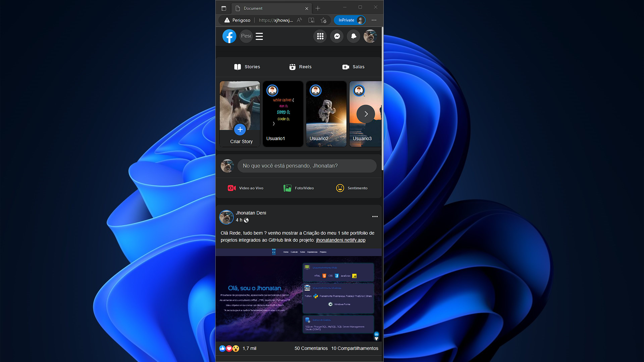This screenshot has width=644, height=362.
Task: Click the LinkedIn icon in the preview
Action: tap(376, 334)
